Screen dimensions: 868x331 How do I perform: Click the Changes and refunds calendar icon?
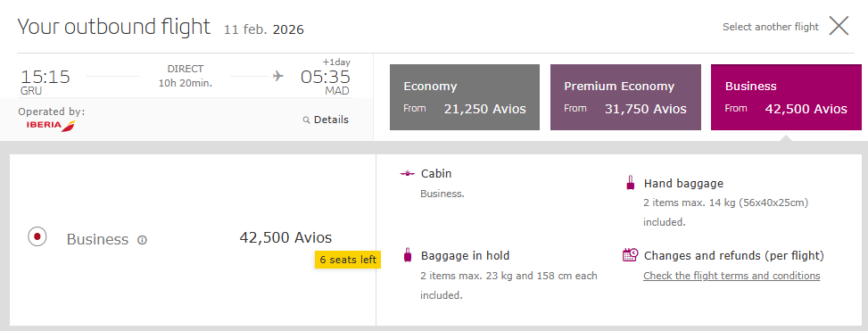tap(630, 254)
